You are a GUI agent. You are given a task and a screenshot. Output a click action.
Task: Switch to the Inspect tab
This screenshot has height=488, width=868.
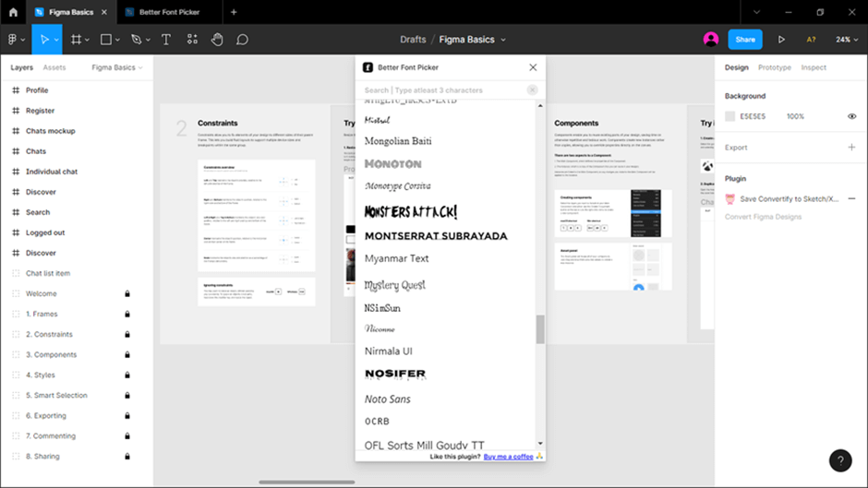[814, 67]
